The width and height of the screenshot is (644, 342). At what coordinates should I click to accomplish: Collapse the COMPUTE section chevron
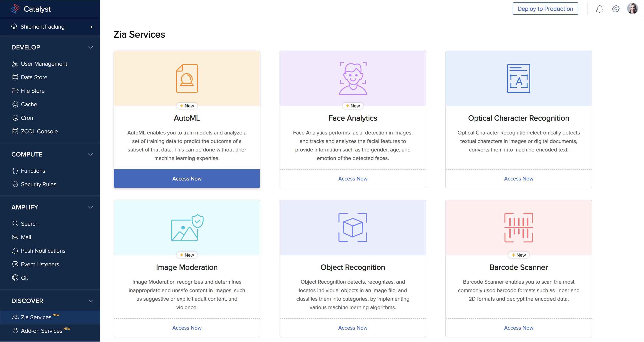(90, 154)
